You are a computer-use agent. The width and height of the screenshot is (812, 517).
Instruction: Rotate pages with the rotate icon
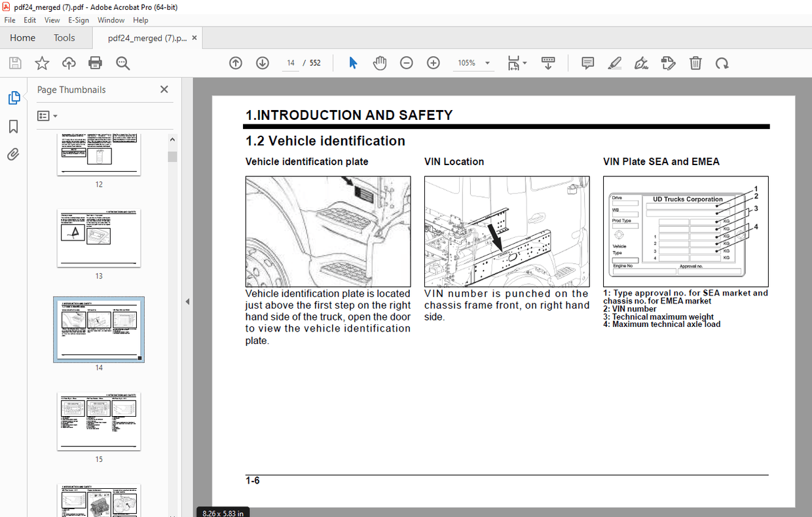[722, 62]
